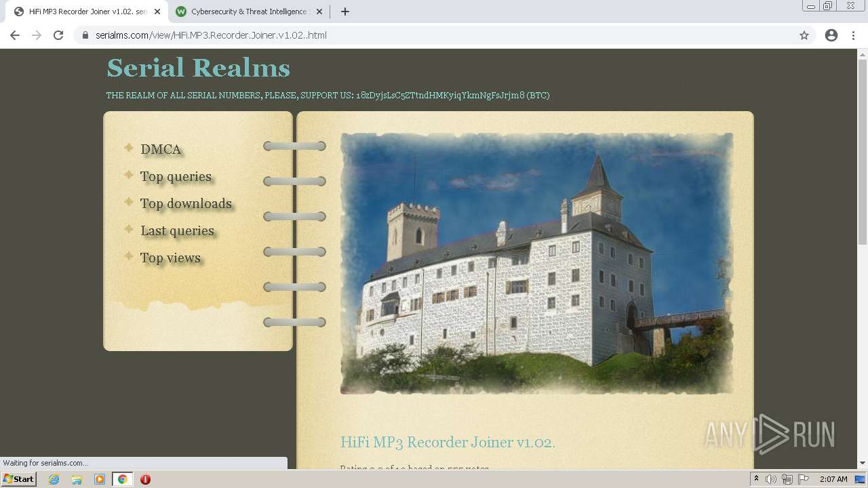Click the address bar URL field
Viewport: 868px width, 488px height.
[444, 35]
